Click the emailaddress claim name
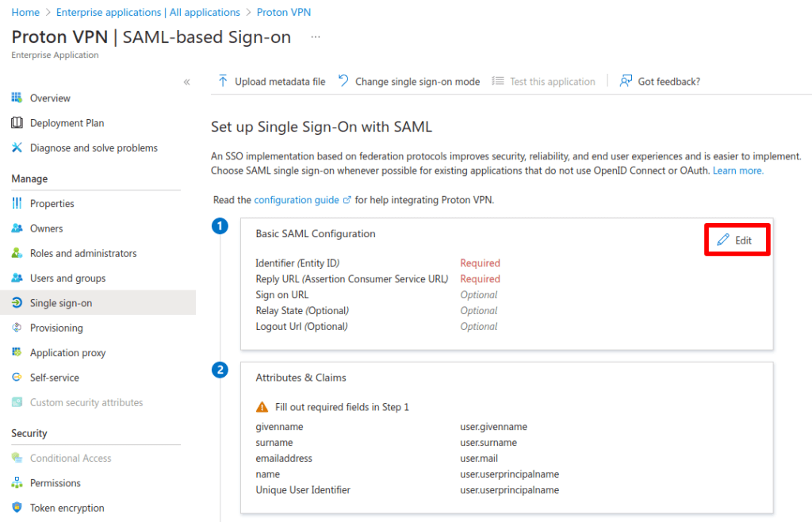Image resolution: width=812 pixels, height=522 pixels. pos(284,459)
